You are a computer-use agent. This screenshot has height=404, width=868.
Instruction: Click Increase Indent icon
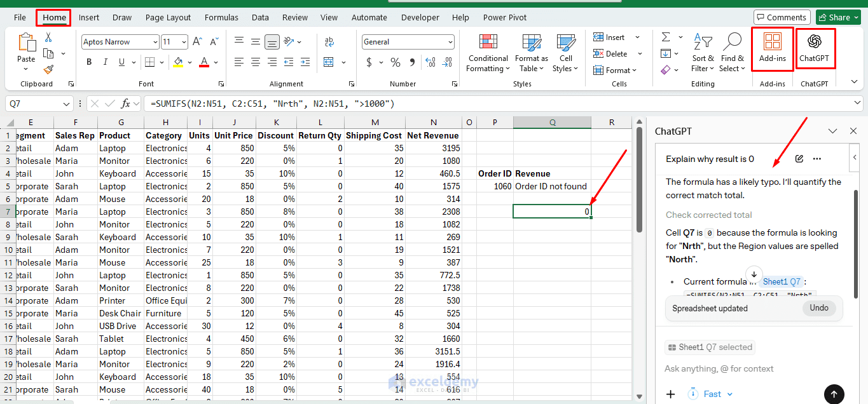[x=305, y=62]
